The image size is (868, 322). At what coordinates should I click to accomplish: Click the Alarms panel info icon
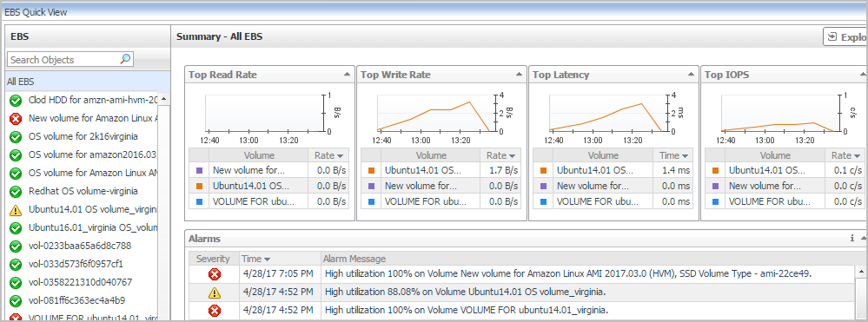(852, 239)
